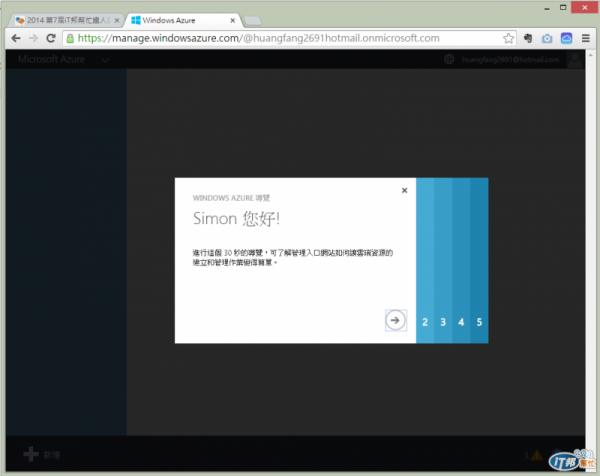Viewport: 600px width, 476px height.
Task: Click the green padlock security icon
Action: (x=70, y=38)
